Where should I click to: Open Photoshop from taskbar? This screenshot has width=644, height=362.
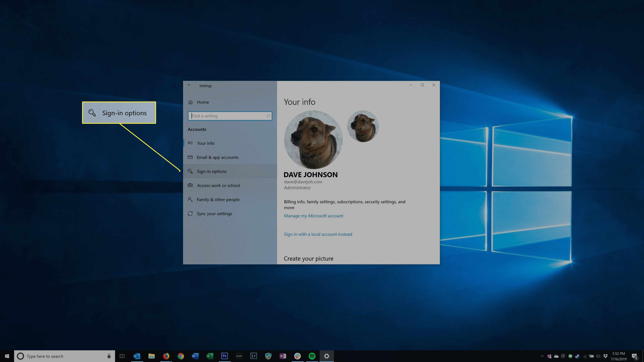(x=225, y=356)
